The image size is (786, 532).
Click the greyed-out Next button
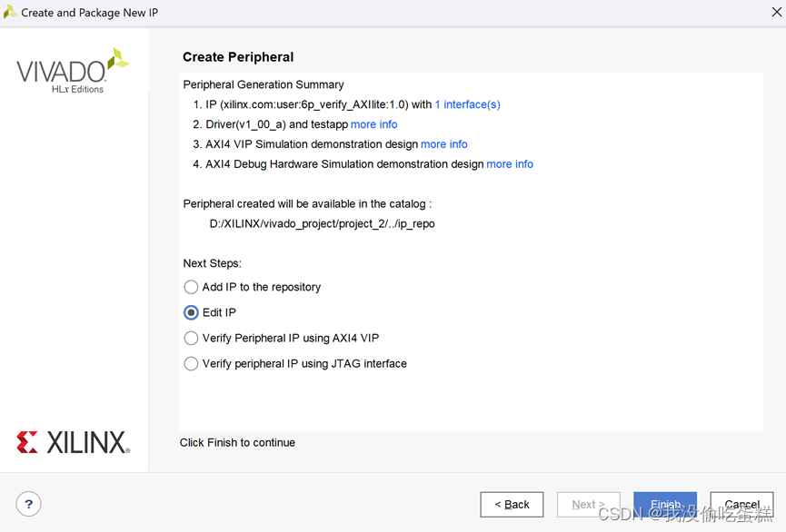pos(588,504)
